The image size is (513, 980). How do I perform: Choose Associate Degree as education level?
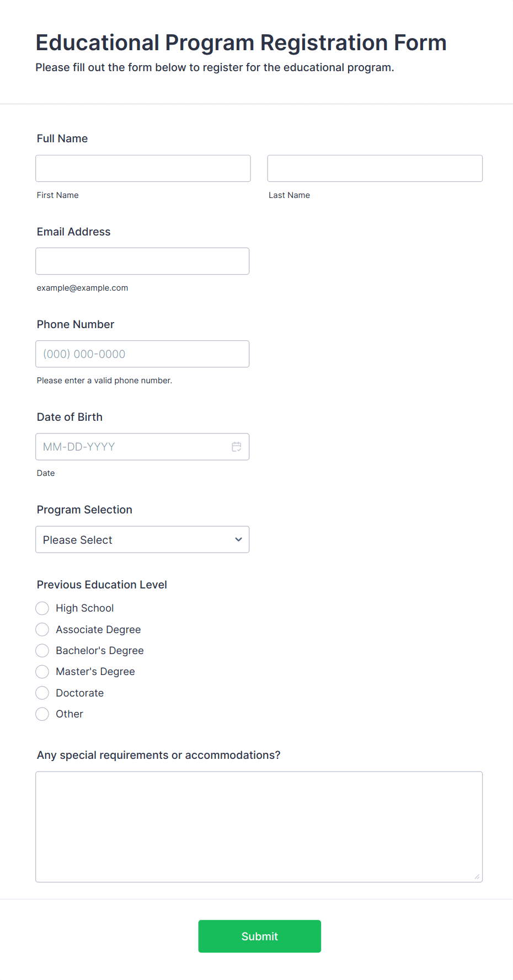tap(42, 629)
